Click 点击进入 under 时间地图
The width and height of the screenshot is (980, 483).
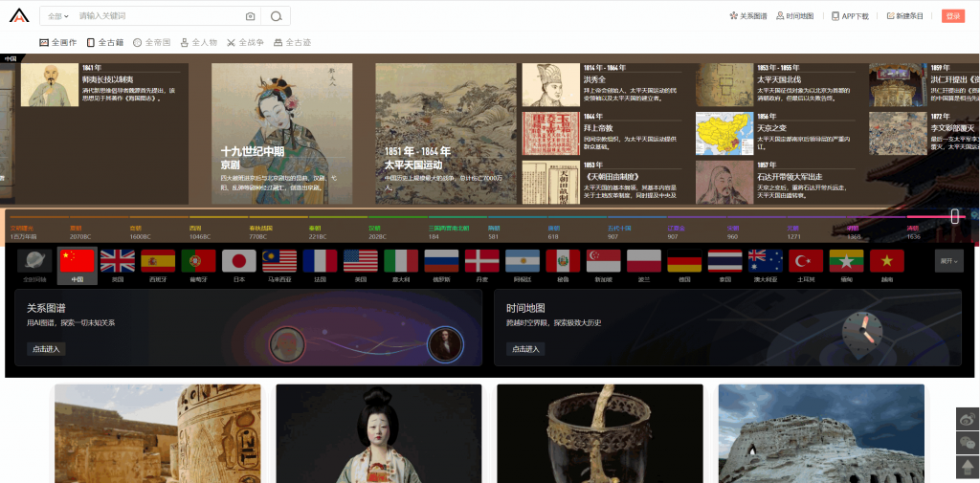pyautogui.click(x=525, y=349)
